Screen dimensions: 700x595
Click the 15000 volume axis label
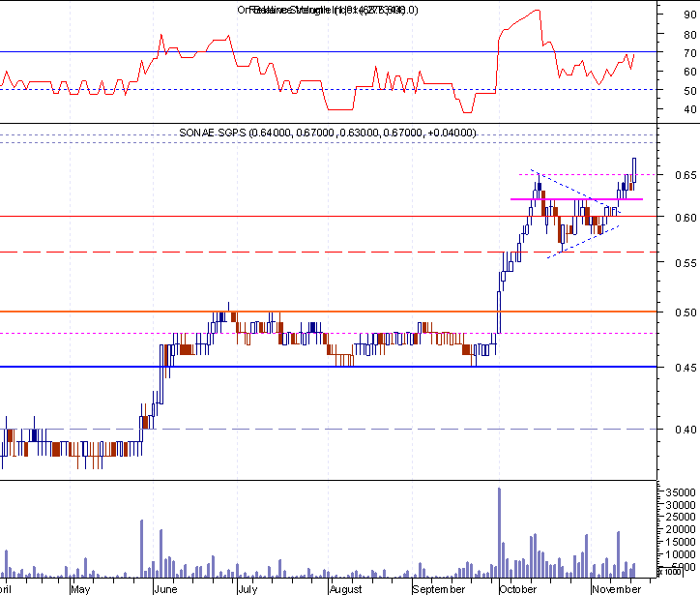[681, 542]
